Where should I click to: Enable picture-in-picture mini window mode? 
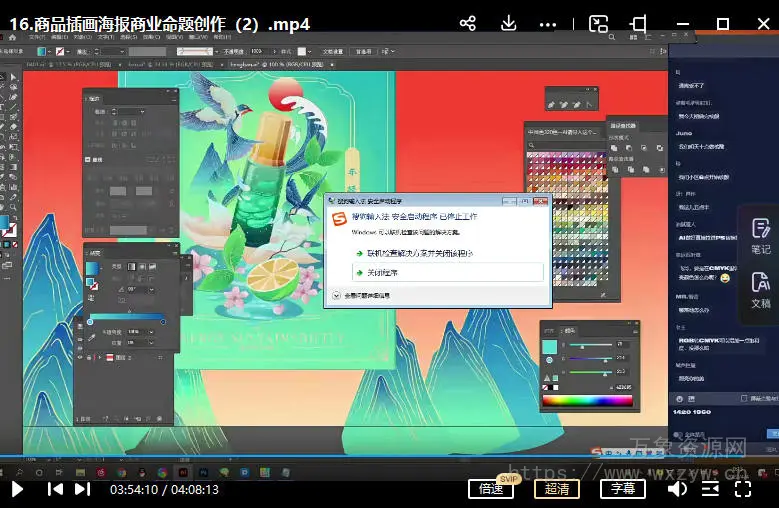598,24
